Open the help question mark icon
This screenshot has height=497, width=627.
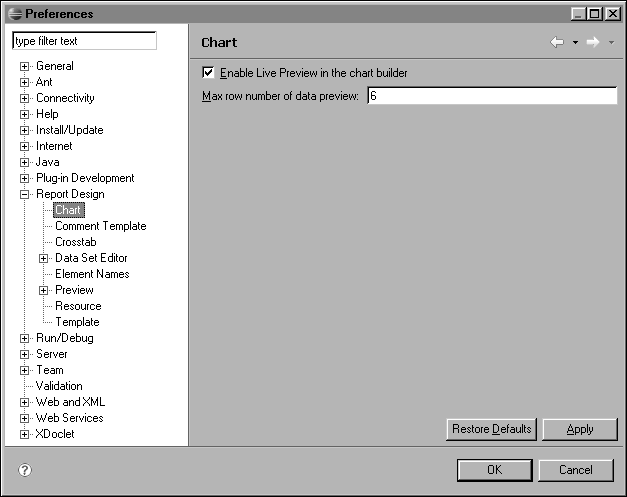pyautogui.click(x=25, y=470)
